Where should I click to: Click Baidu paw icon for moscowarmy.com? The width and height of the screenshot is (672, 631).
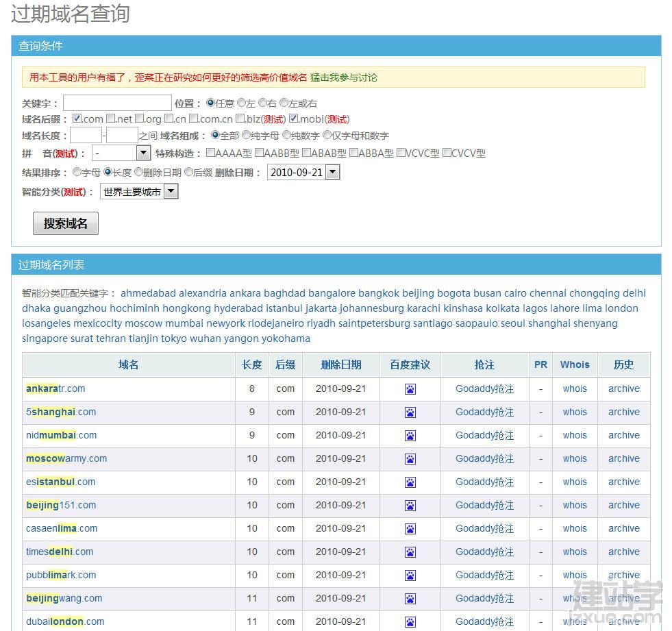[410, 459]
